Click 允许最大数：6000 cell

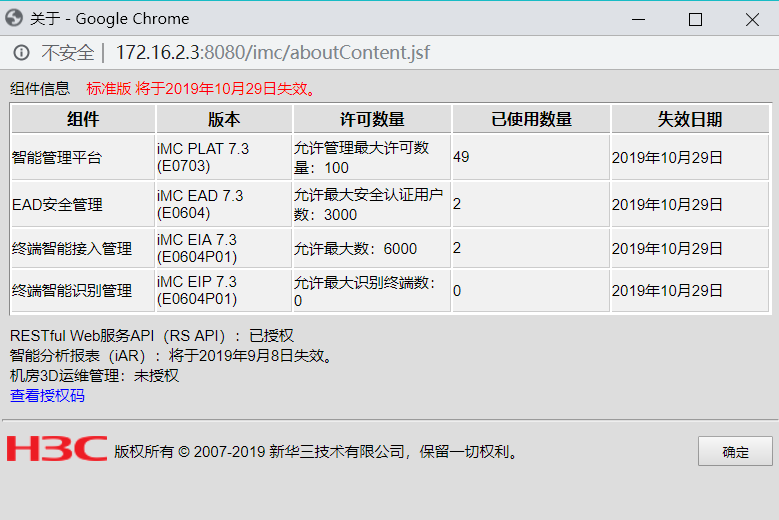(x=372, y=248)
